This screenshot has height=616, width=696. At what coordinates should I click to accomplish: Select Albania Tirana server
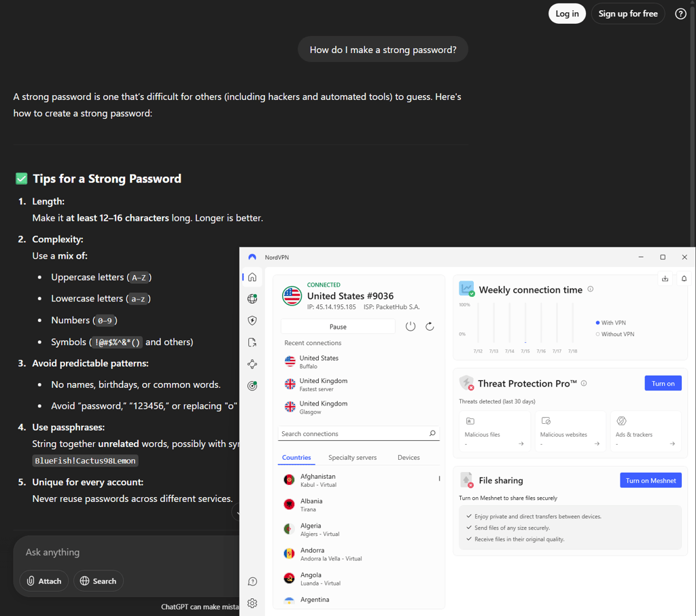coord(359,505)
